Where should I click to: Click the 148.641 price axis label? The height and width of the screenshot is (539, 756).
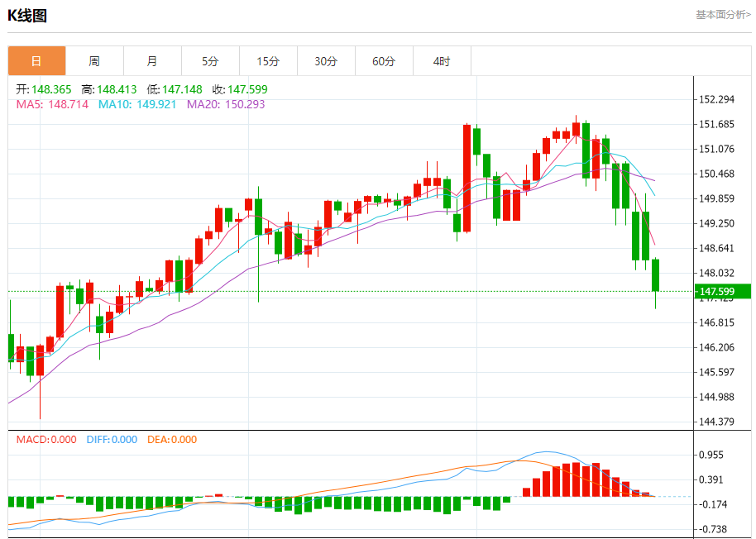click(716, 249)
